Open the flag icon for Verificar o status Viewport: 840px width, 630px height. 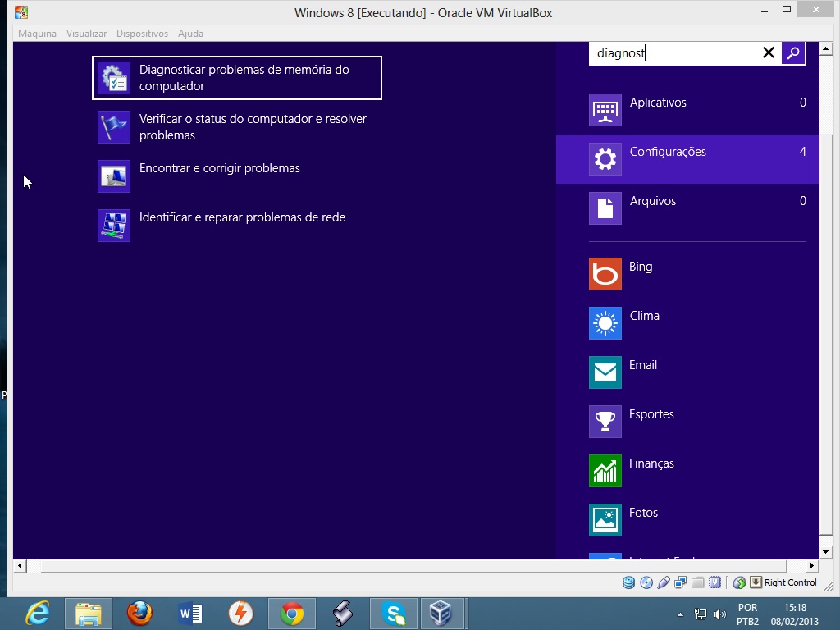tap(113, 127)
